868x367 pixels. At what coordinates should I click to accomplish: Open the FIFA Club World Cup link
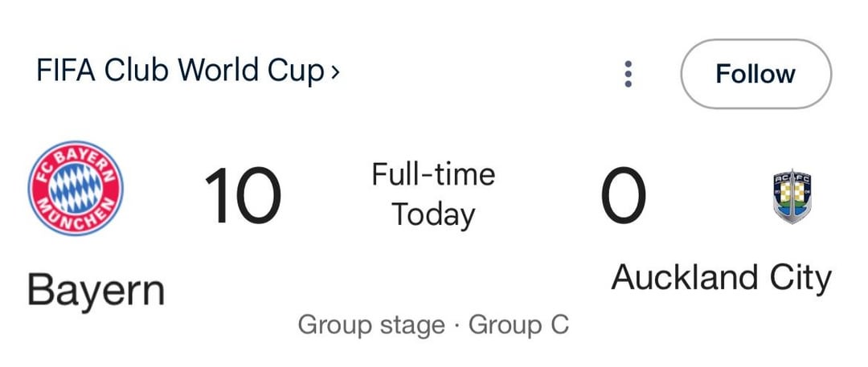[180, 72]
